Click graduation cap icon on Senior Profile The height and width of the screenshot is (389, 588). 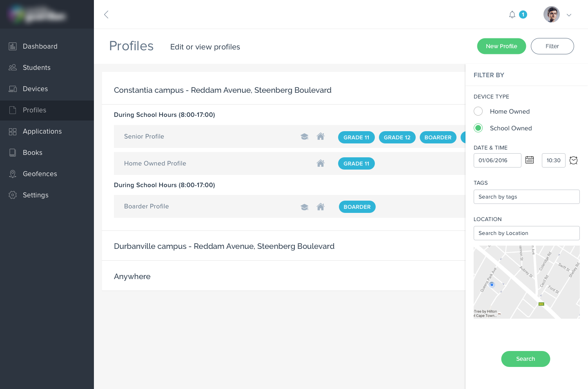(304, 136)
